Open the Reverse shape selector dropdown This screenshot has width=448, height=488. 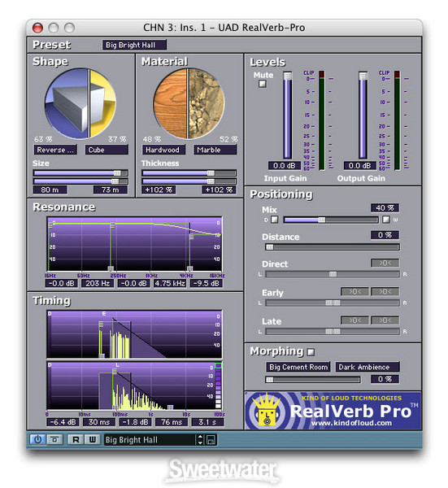click(55, 150)
